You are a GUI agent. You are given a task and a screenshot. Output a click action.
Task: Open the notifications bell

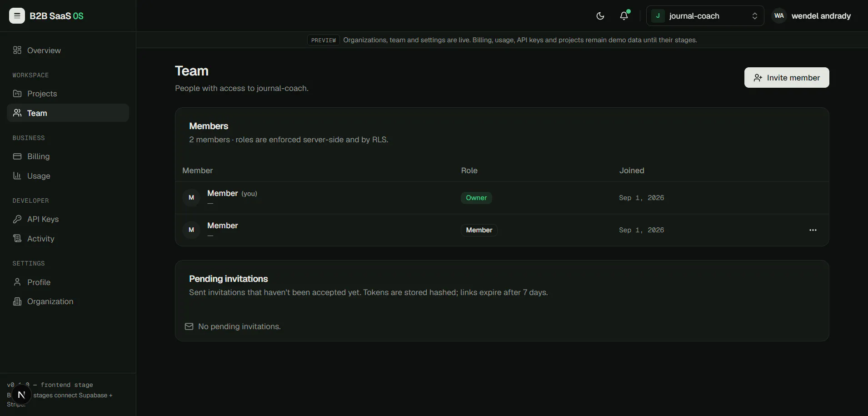coord(624,16)
